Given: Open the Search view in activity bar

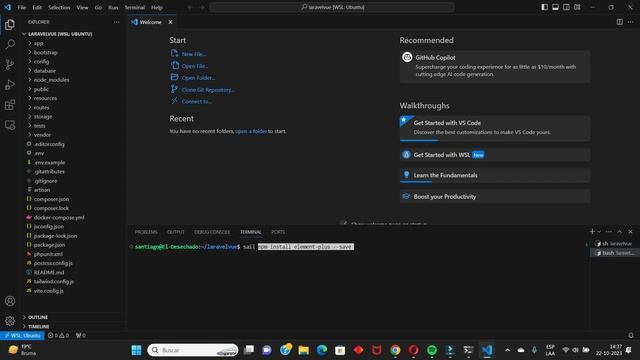Looking at the screenshot, I should [x=10, y=44].
